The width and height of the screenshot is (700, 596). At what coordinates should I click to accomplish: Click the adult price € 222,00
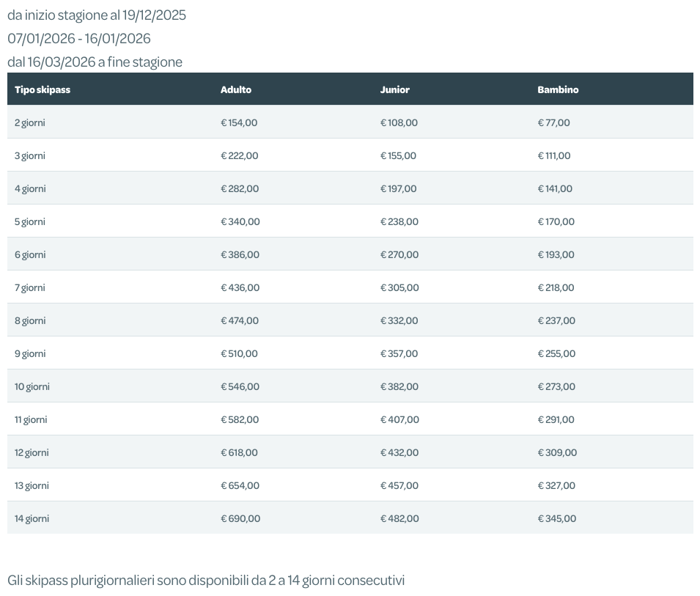pyautogui.click(x=240, y=155)
